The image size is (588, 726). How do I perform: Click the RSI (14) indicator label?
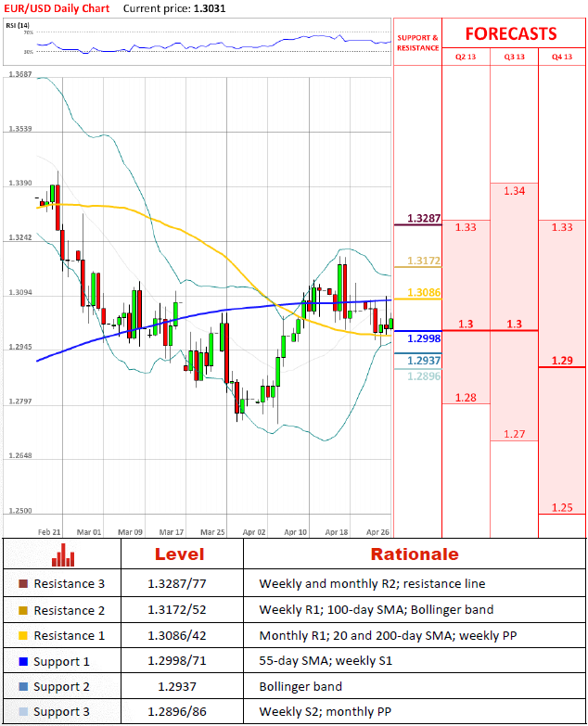pos(18,25)
